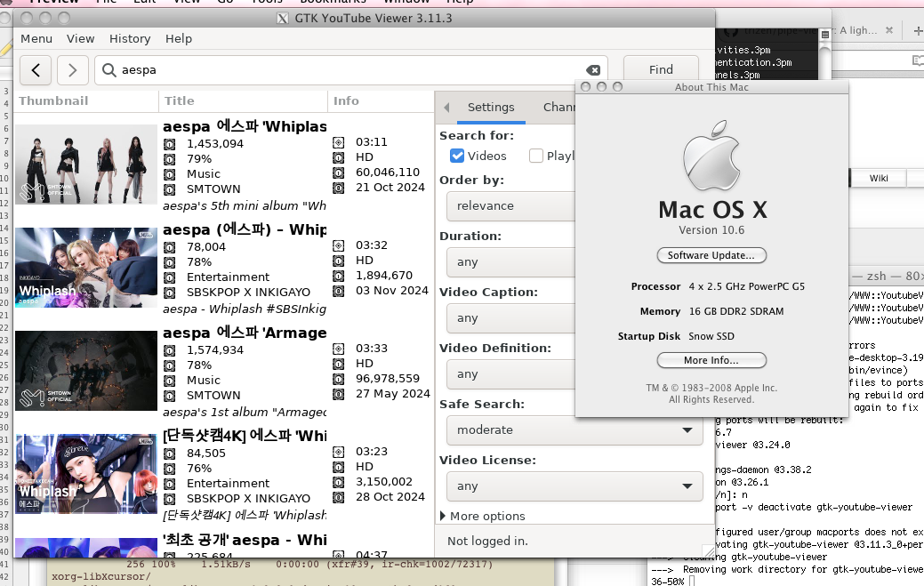Click the Find button
The height and width of the screenshot is (586, 924).
coord(661,70)
